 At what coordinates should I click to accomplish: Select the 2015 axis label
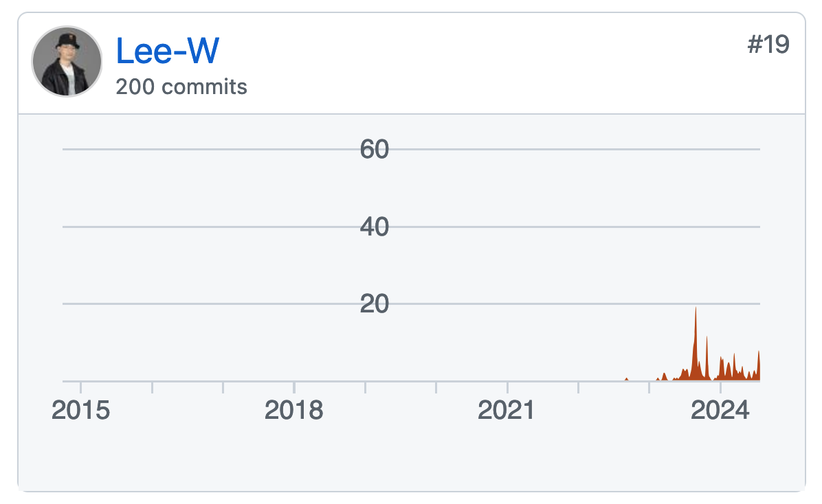pos(80,410)
